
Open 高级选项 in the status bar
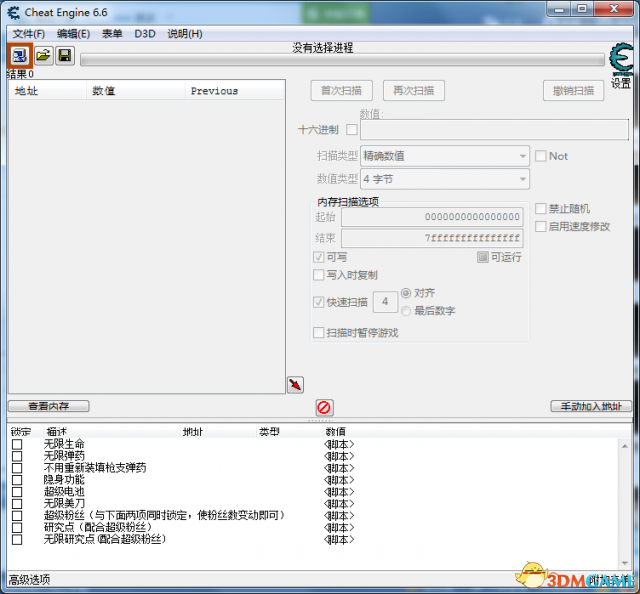click(29, 580)
